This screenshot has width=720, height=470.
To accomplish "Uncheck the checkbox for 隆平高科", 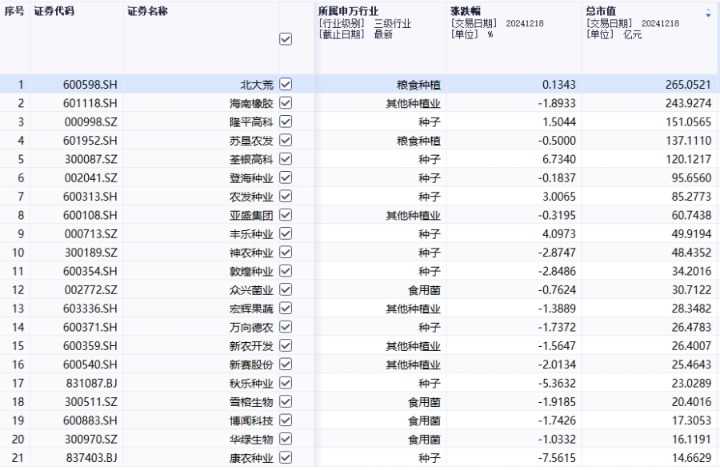I will coord(286,121).
